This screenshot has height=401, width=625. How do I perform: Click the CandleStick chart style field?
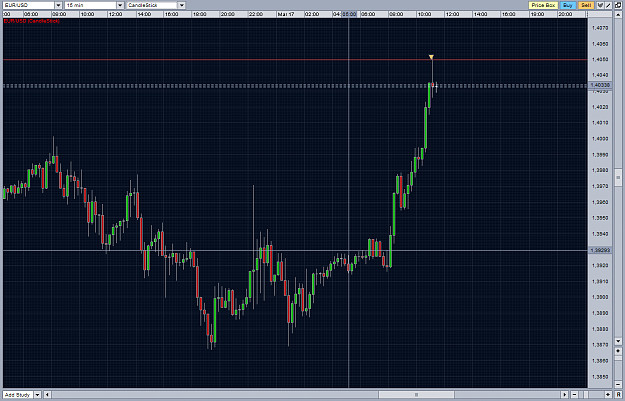[x=152, y=5]
